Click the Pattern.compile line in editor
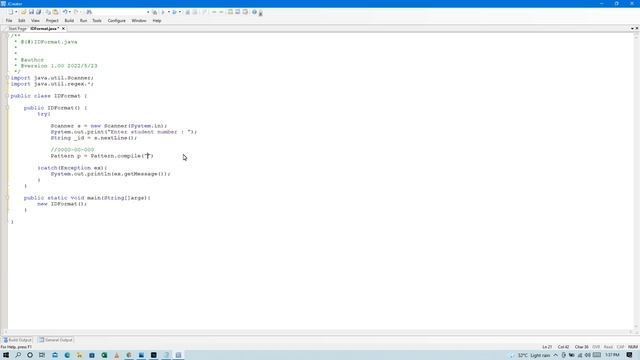Screen dimensions: 640x360 (102, 156)
